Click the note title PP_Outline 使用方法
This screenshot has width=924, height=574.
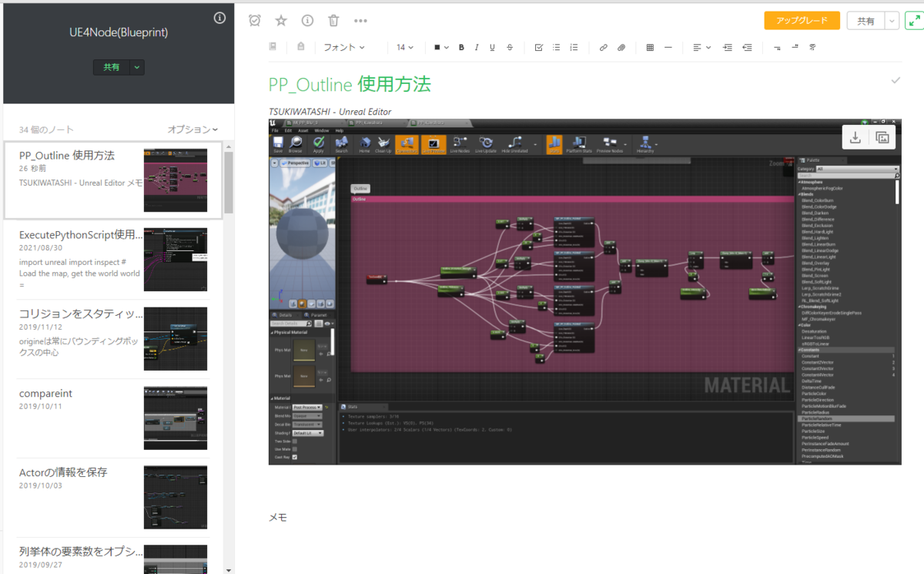(350, 84)
